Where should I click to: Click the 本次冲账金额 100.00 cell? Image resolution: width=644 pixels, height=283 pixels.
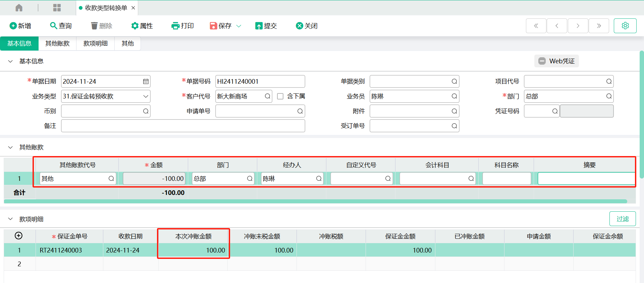click(193, 250)
